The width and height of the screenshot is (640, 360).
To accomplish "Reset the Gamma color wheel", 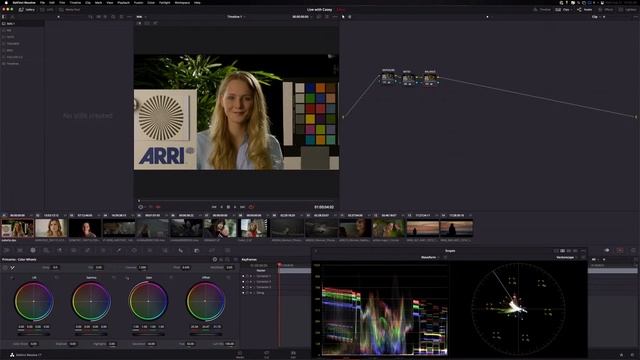I will tap(114, 278).
